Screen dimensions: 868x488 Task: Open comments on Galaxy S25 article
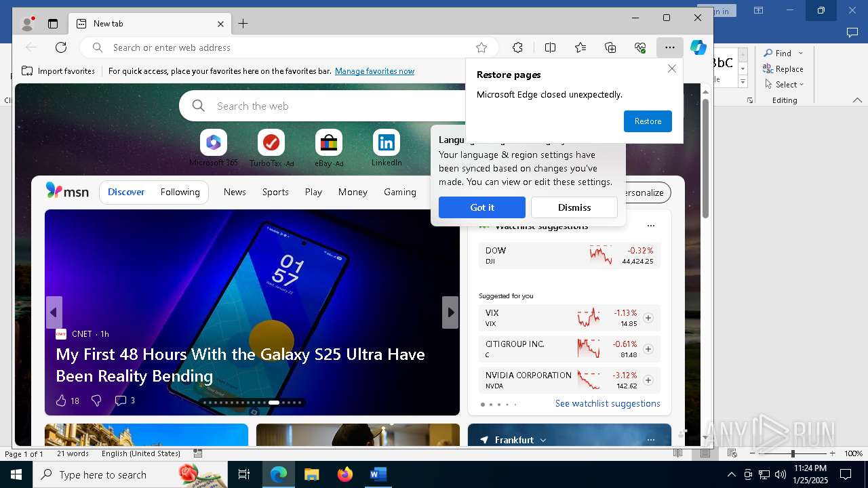tap(124, 401)
